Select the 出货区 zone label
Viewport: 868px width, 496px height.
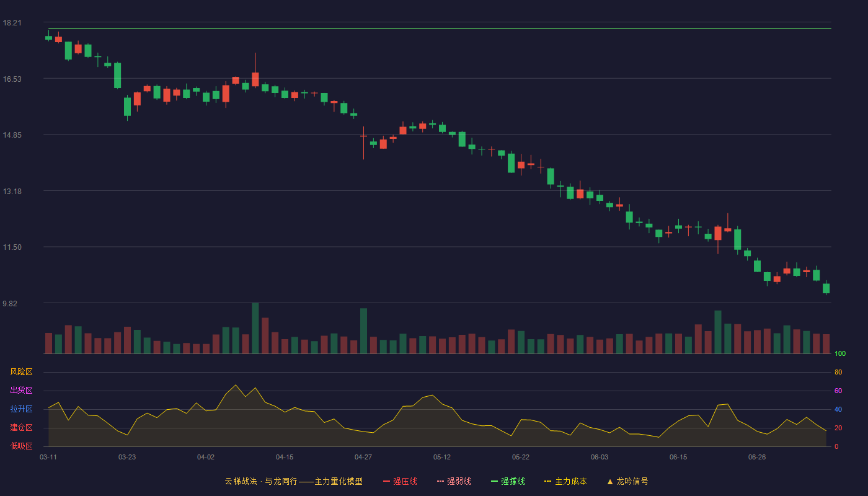[21, 391]
